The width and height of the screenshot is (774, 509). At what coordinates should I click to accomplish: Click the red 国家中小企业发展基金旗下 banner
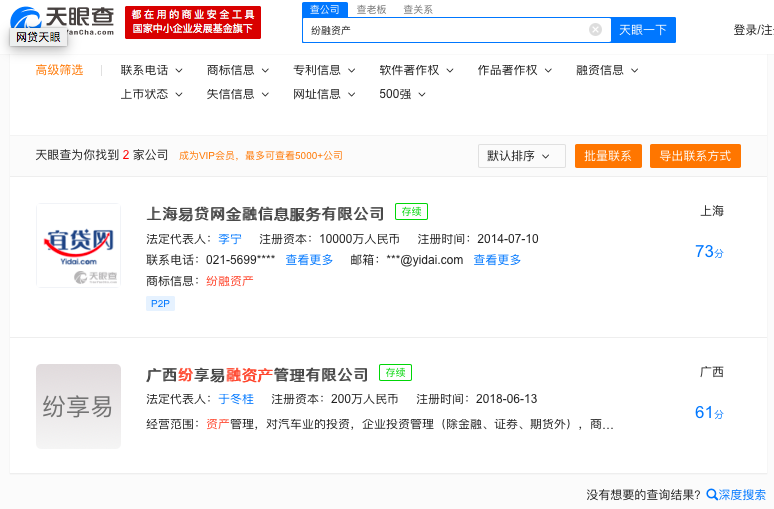193,22
